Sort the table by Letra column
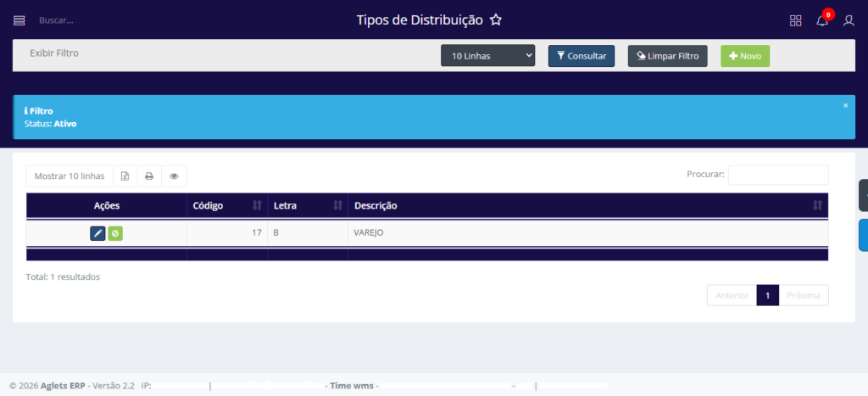The image size is (868, 396). tap(307, 206)
